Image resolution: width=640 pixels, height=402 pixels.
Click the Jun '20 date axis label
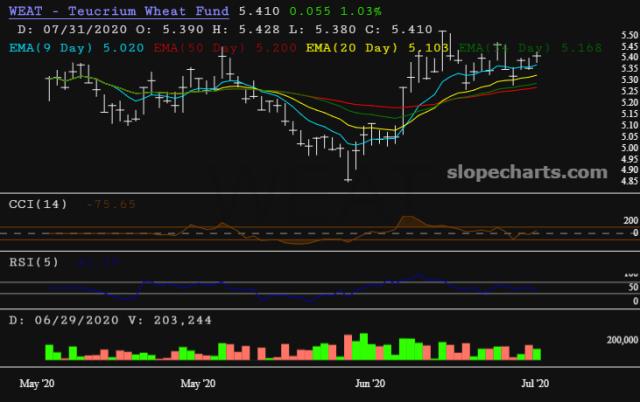click(371, 384)
